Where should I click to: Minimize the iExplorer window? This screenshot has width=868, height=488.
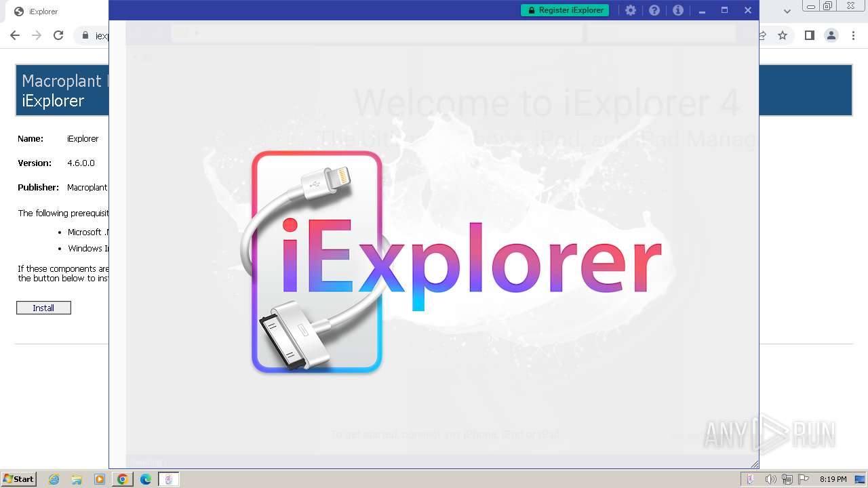click(702, 10)
